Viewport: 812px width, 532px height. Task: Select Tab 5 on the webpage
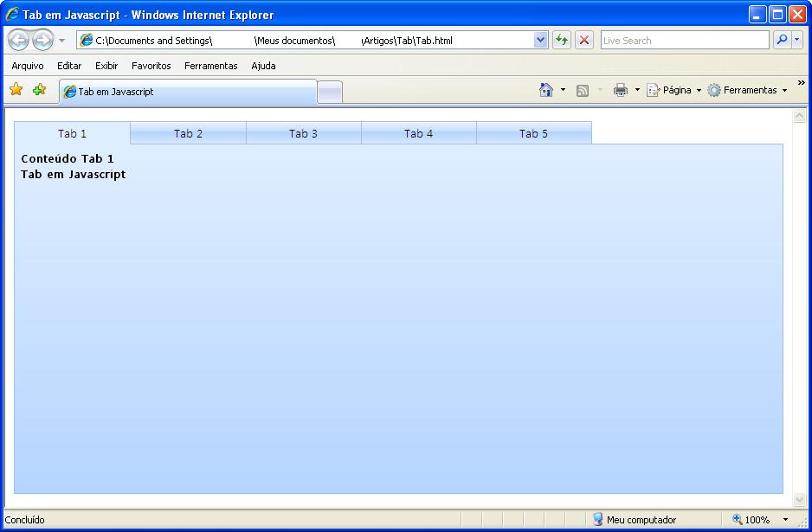coord(534,132)
